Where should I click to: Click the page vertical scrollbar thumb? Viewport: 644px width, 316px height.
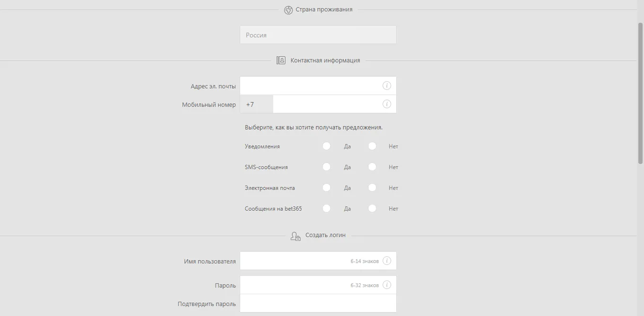tap(641, 93)
